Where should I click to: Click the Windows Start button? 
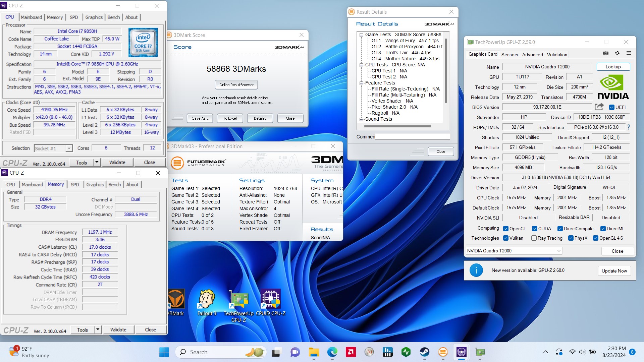point(164,352)
